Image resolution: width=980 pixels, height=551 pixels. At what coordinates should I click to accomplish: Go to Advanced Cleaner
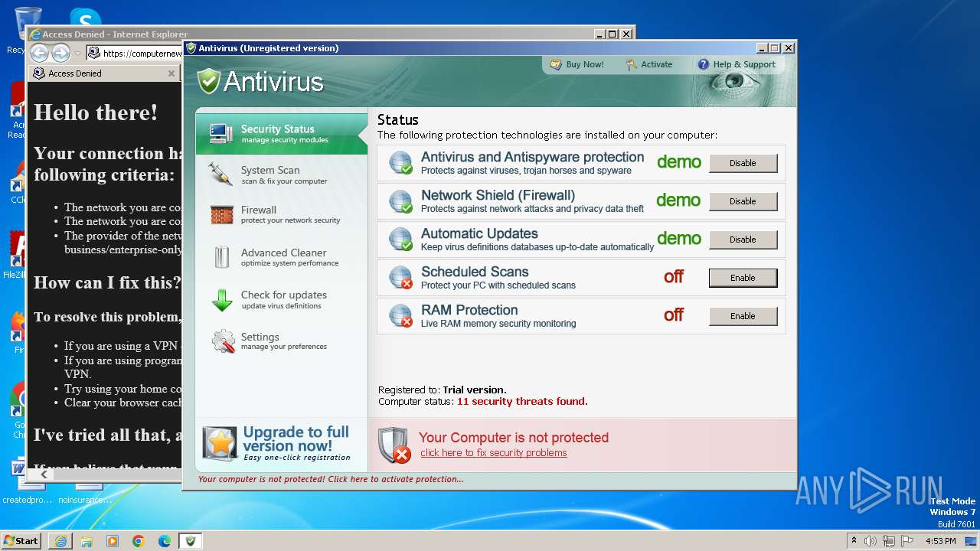click(281, 257)
